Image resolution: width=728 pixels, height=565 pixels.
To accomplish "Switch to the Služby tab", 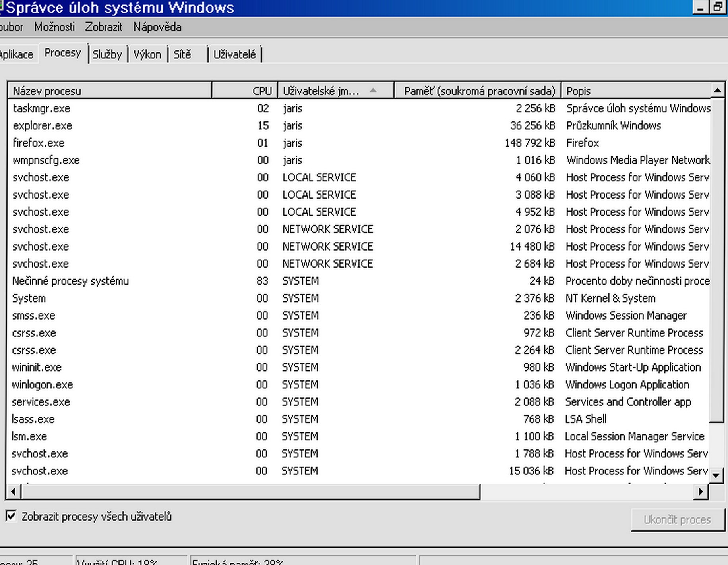I will point(107,54).
